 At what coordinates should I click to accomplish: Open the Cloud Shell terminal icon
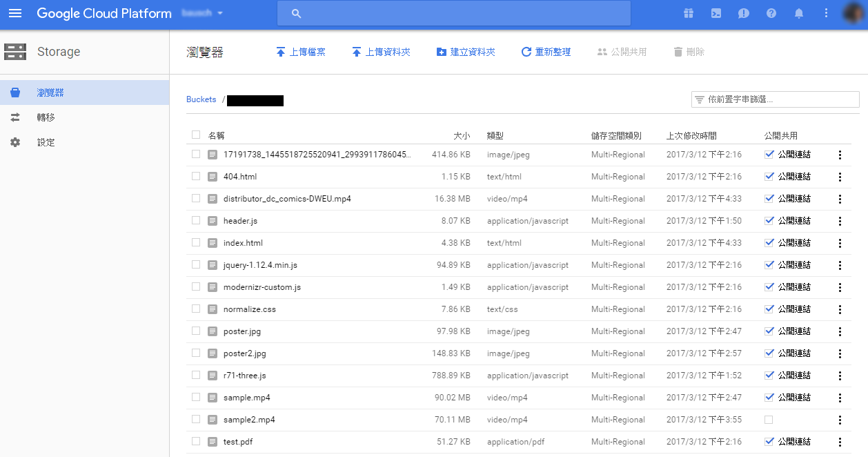[x=716, y=13]
